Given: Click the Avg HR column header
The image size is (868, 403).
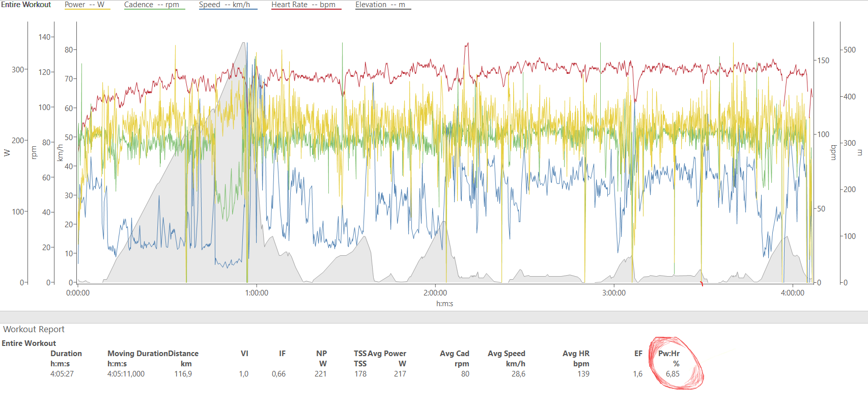Looking at the screenshot, I should [576, 354].
